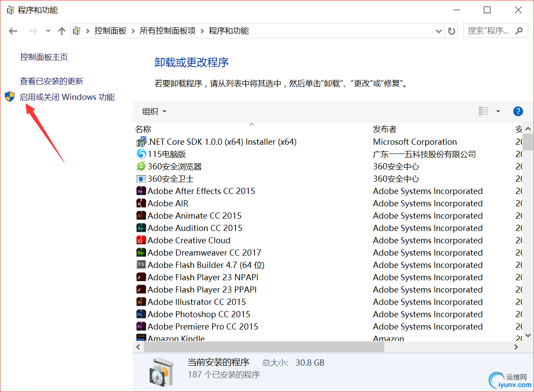Click the Adobe Premiere Pro CC 2015 icon
Image resolution: width=534 pixels, height=392 pixels.
pyautogui.click(x=141, y=326)
